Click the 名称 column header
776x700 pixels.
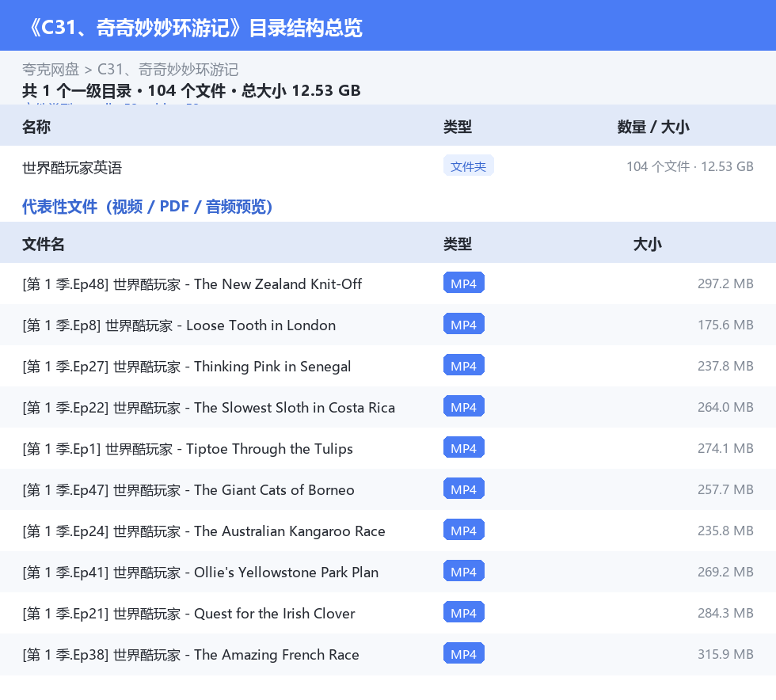[36, 127]
